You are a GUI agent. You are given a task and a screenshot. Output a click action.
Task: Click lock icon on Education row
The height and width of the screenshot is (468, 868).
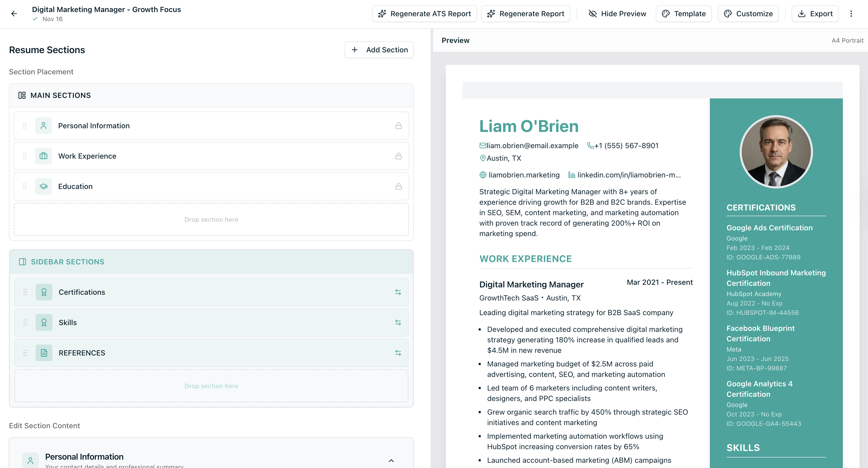point(398,186)
